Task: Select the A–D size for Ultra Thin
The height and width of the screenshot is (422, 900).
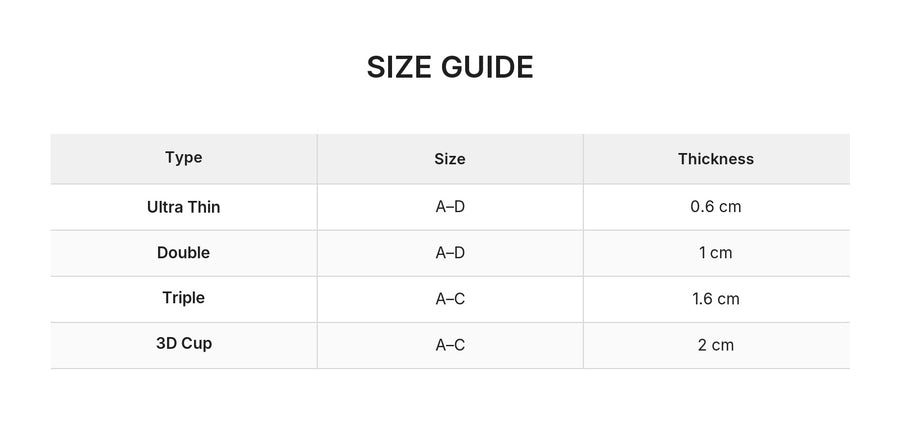Action: (x=450, y=207)
